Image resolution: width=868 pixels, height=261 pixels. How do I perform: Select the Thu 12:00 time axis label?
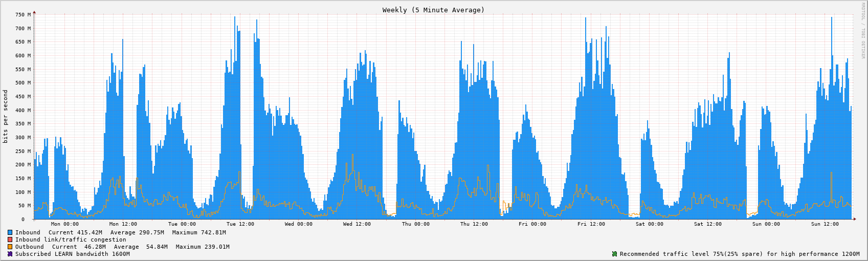[474, 224]
